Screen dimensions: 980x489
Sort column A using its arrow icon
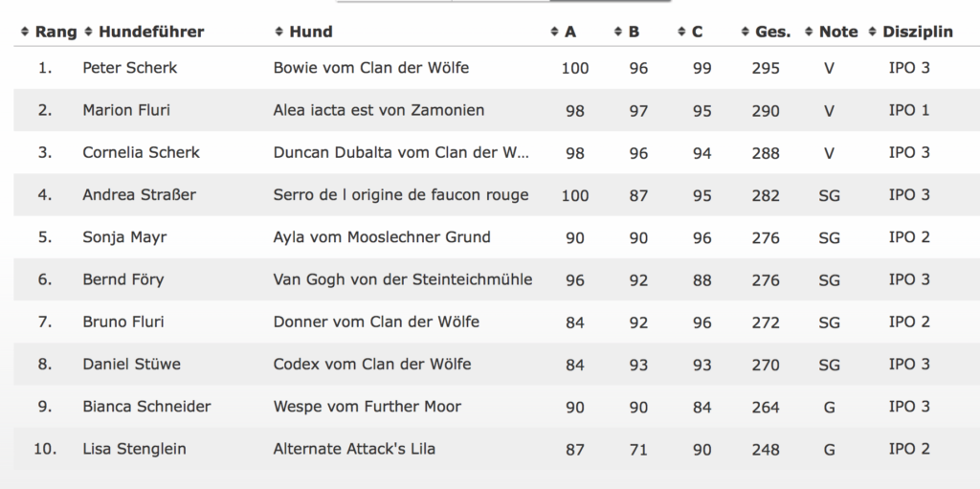click(554, 32)
